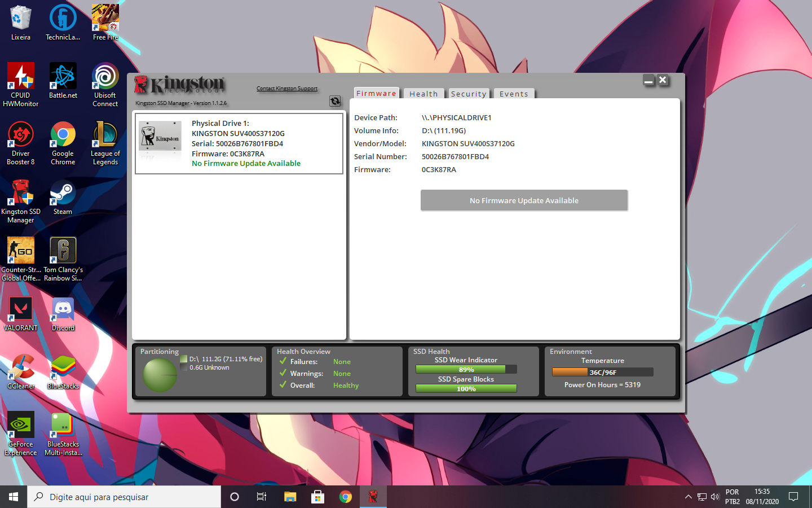Launch Battle.net from the desktop
Viewport: 812px width, 508px height.
click(63, 81)
